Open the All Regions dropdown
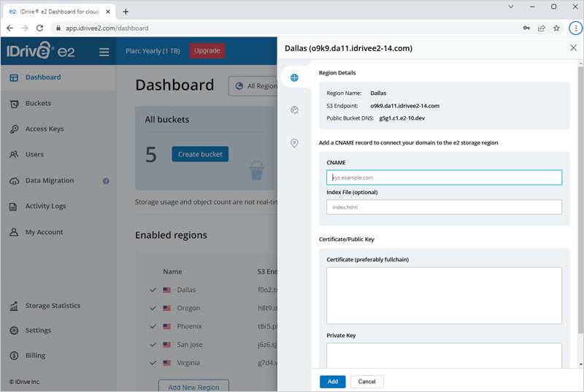Viewport: 584px width, 392px height. tap(253, 86)
